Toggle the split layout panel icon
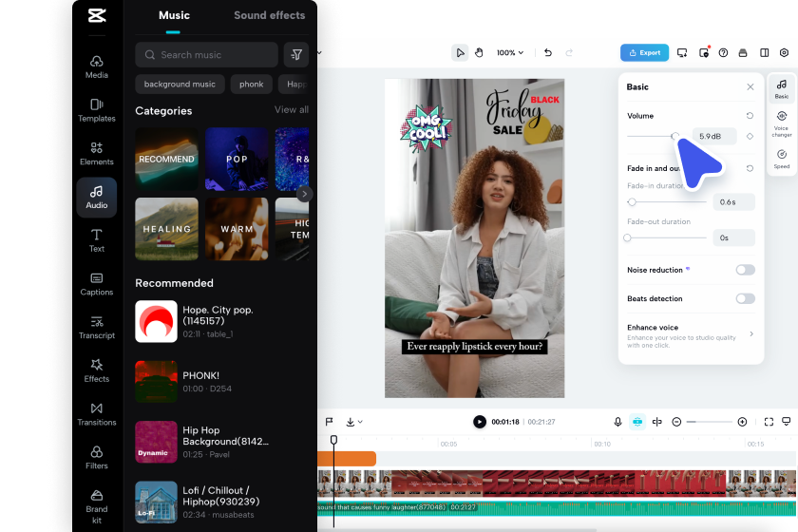The width and height of the screenshot is (798, 532). point(765,52)
